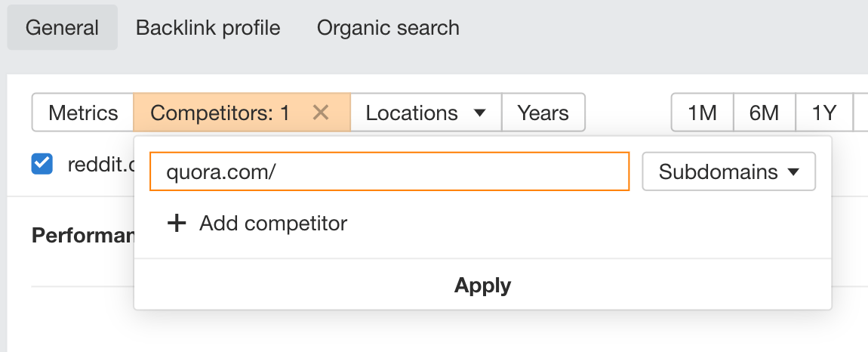Select the Years grouping button
Screen dimensions: 868x352
(543, 113)
